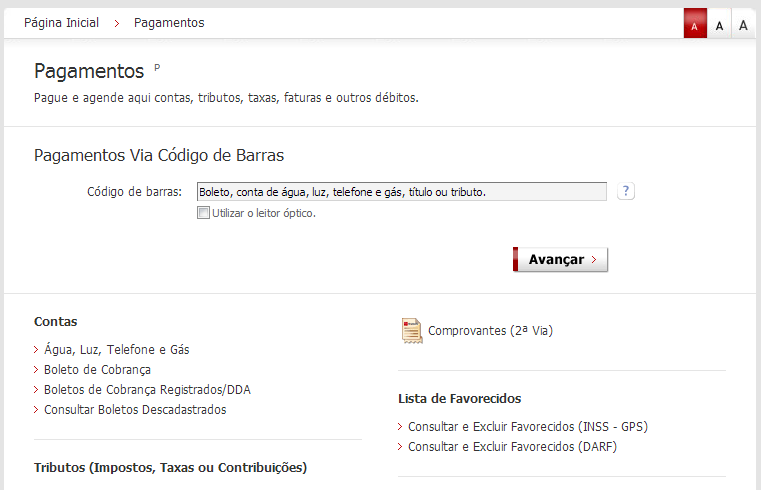Open Consultar e Excluir Favorecidos (INSS - GPS)
Image resolution: width=761 pixels, height=490 pixels.
(527, 427)
